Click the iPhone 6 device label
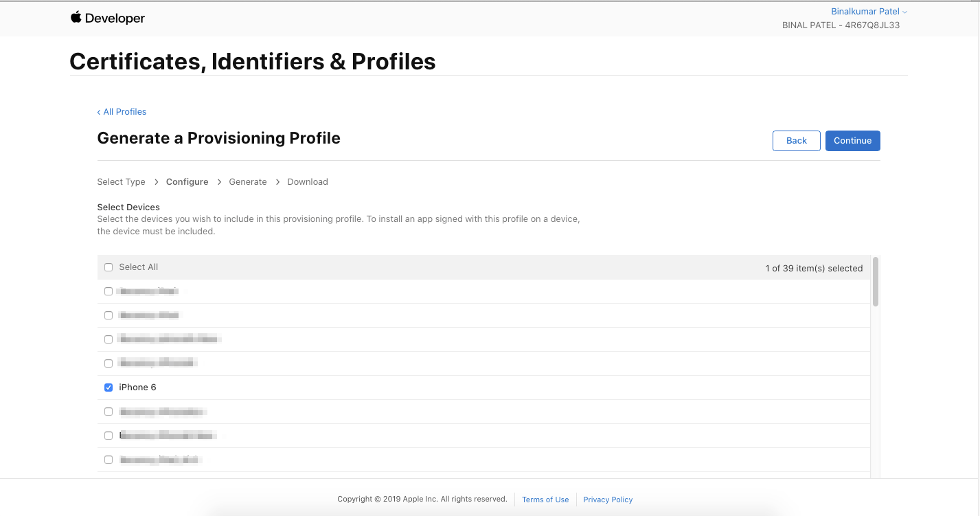The width and height of the screenshot is (980, 516). pos(137,388)
